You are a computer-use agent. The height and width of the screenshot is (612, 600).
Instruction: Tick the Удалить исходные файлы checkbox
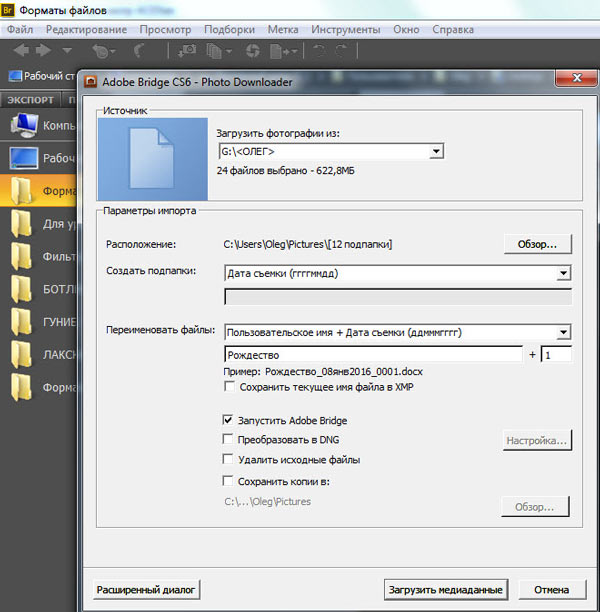point(228,459)
